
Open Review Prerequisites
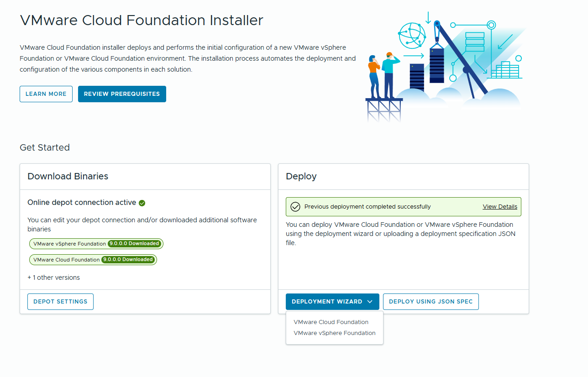[122, 94]
